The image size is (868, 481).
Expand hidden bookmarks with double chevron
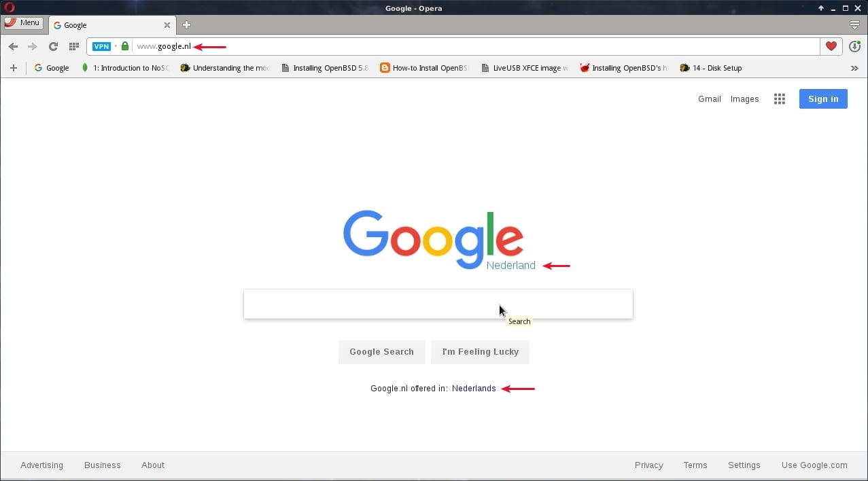pos(854,68)
